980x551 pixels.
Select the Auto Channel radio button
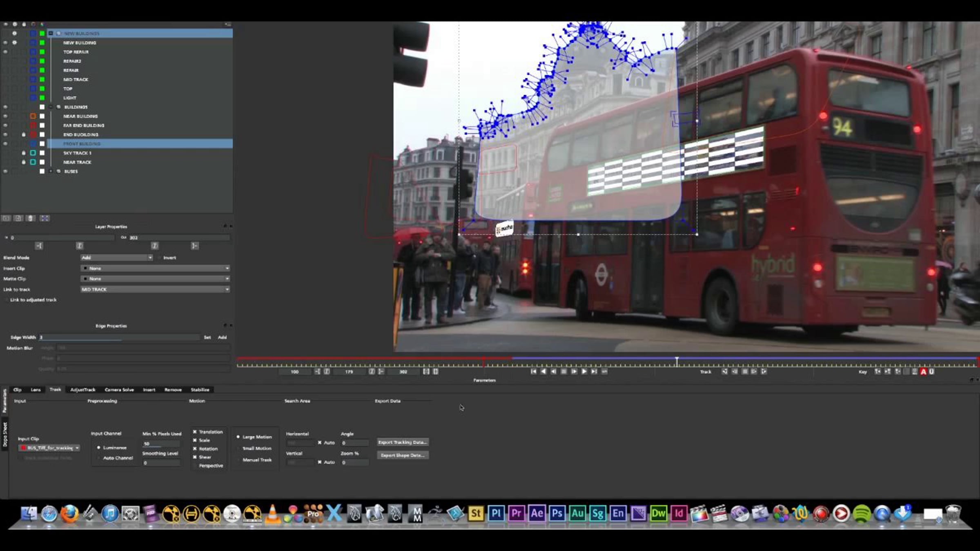point(98,458)
